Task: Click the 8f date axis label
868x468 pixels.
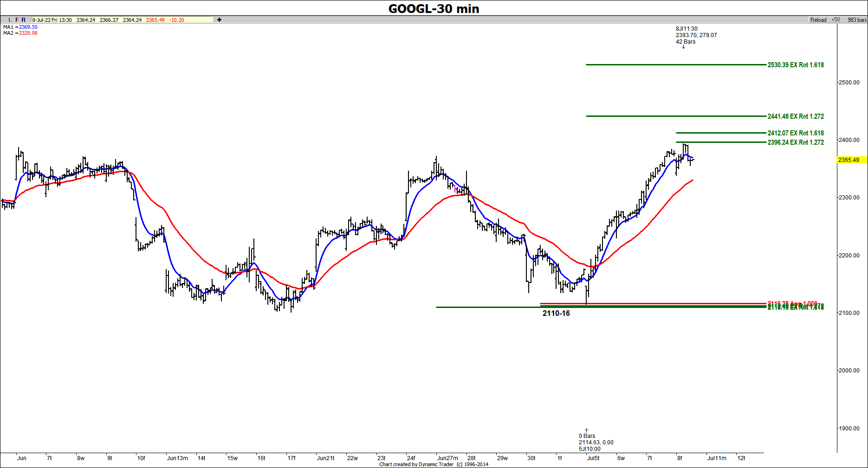Action: 680,458
